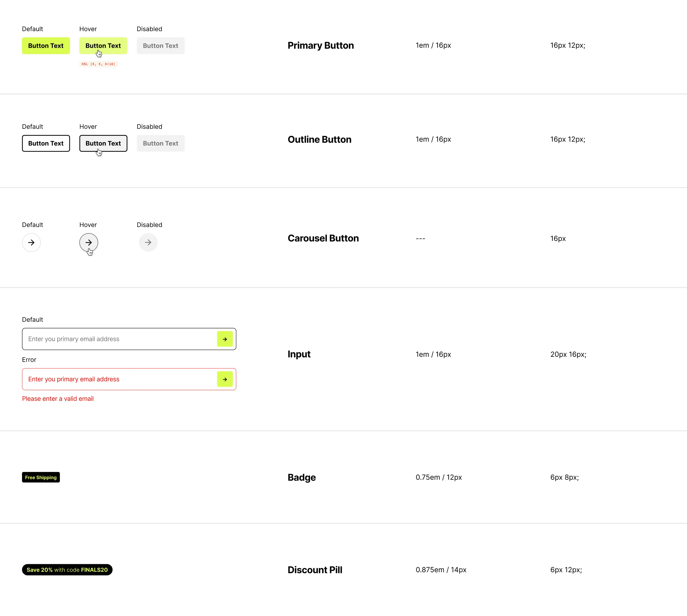687x616 pixels.
Task: Click the disabled outline button
Action: (160, 143)
